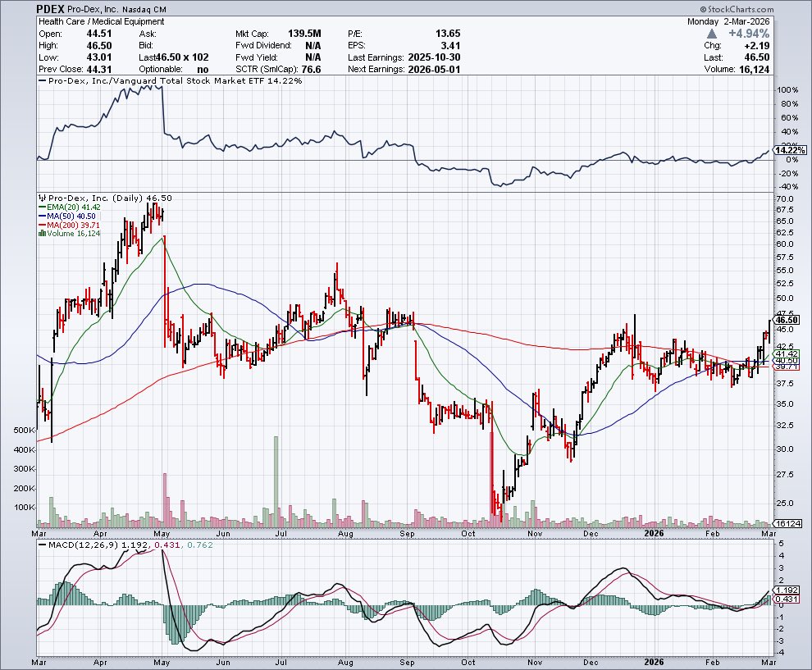Click the EPS value 3.41
Image resolution: width=812 pixels, height=670 pixels.
(x=450, y=46)
